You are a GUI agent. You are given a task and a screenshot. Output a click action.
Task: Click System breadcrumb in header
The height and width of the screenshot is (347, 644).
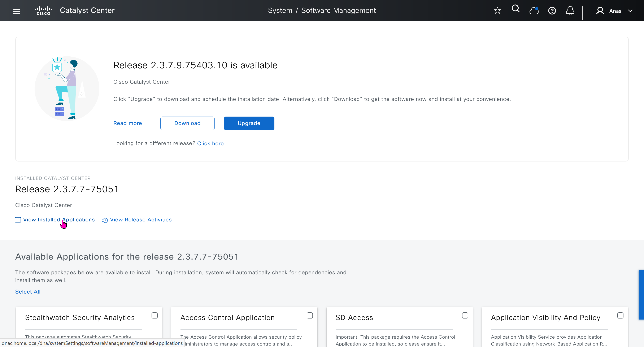[280, 10]
